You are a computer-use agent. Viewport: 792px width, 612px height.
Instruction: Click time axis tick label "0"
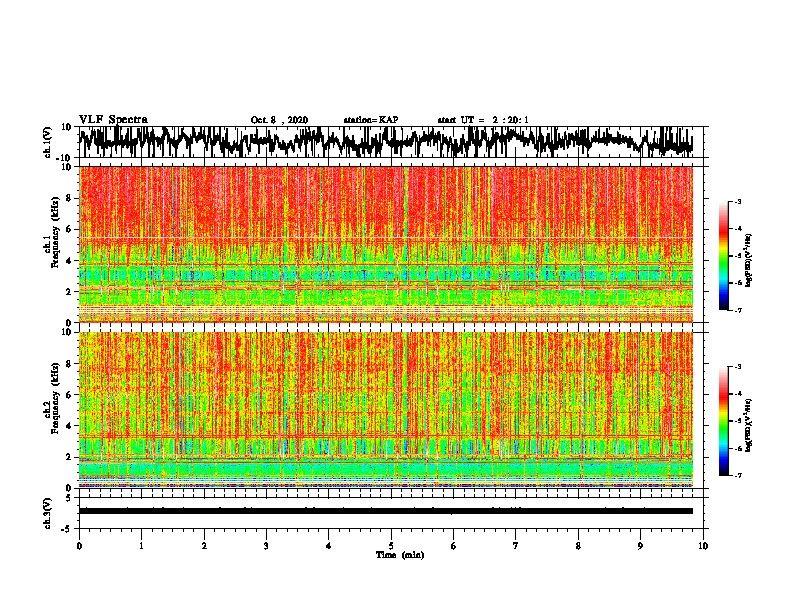click(79, 546)
